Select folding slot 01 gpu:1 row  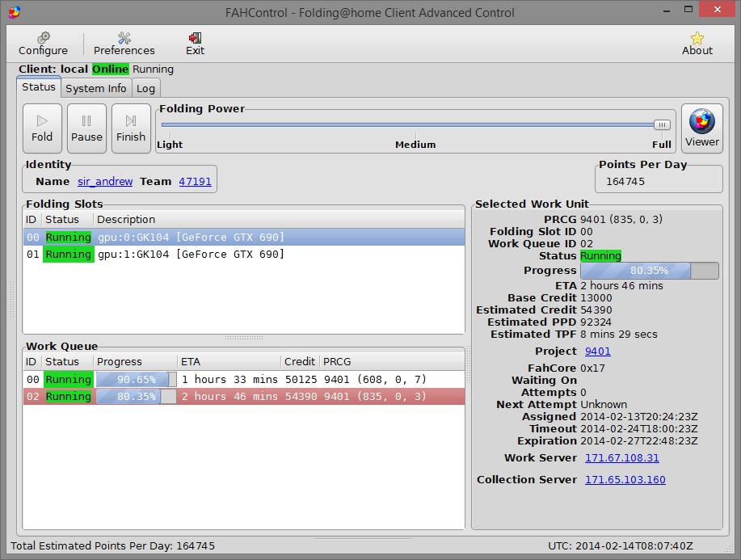point(244,255)
